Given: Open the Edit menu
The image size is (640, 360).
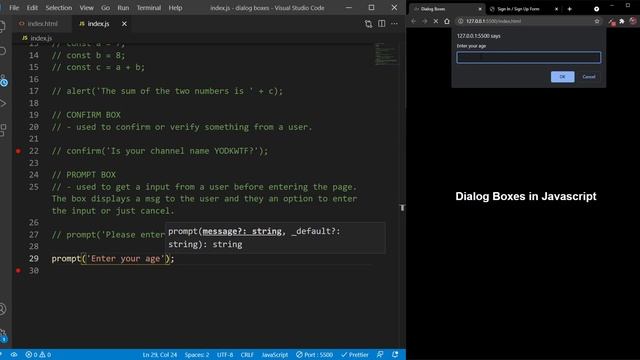Looking at the screenshot, I should point(32,8).
